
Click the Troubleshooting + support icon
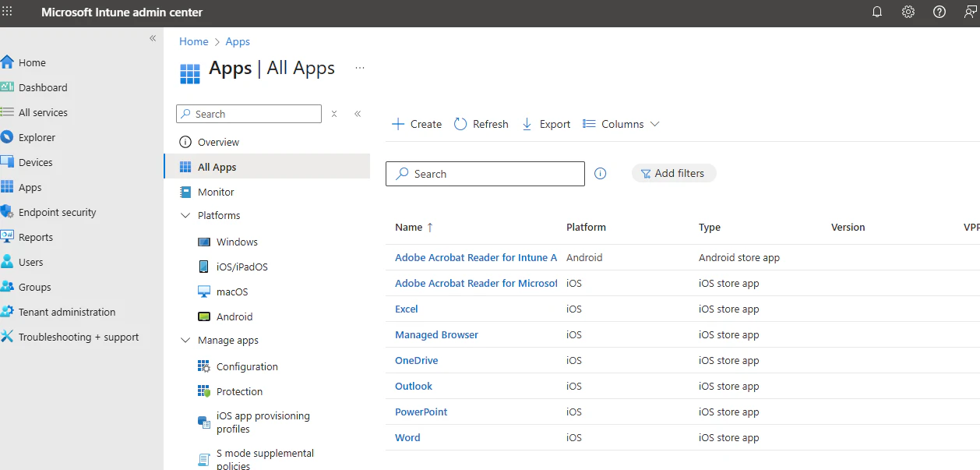coord(7,337)
